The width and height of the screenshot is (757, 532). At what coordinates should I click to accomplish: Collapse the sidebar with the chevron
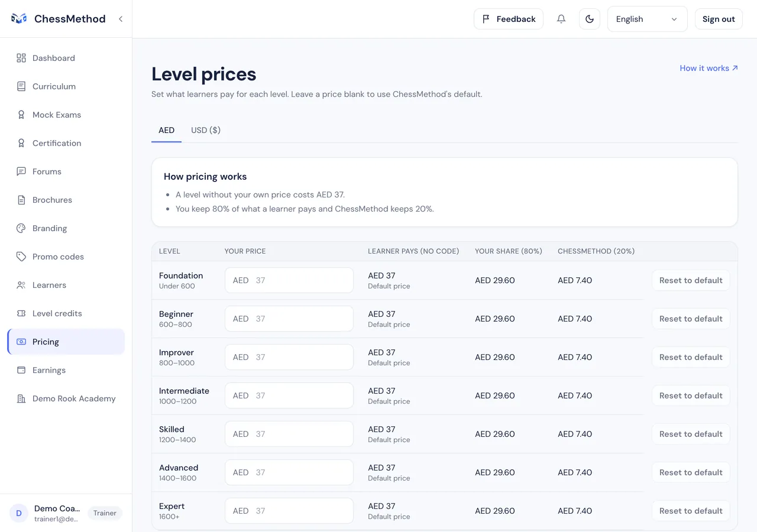coord(121,19)
